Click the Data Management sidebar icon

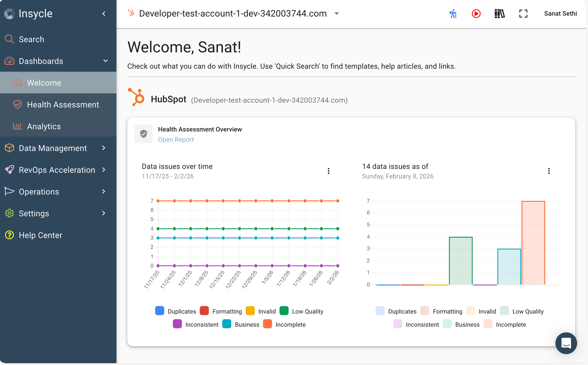pos(9,148)
